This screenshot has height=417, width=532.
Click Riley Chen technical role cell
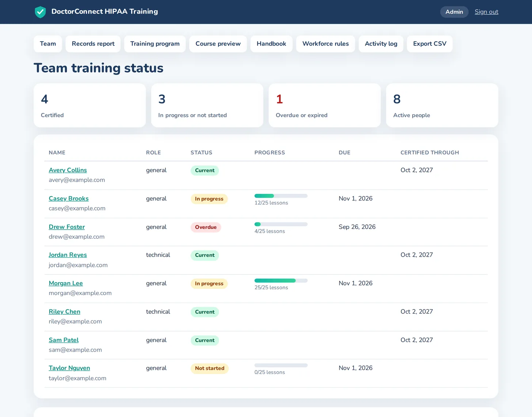tap(158, 311)
